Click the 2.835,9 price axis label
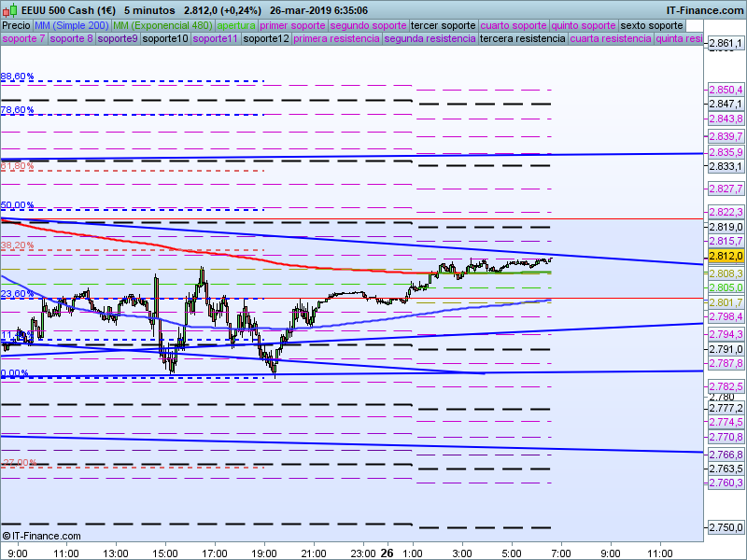747x560 pixels. click(x=726, y=152)
